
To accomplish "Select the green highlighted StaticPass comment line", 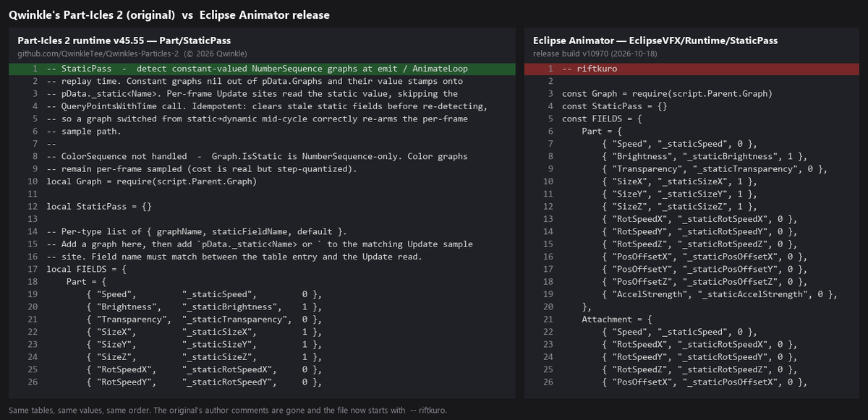I will [x=262, y=69].
